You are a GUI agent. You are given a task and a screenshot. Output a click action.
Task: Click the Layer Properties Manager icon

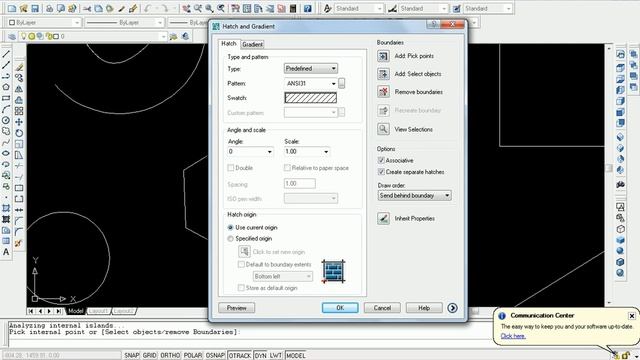12,36
